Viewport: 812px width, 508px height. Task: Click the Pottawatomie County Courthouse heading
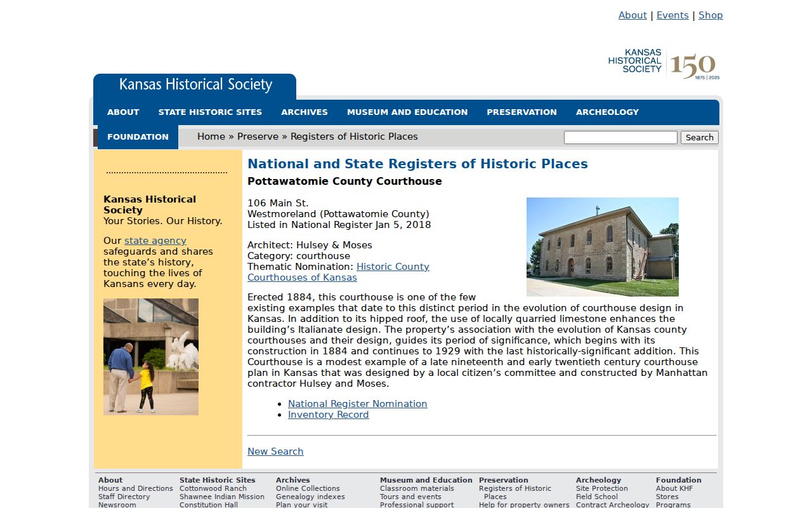(x=344, y=182)
